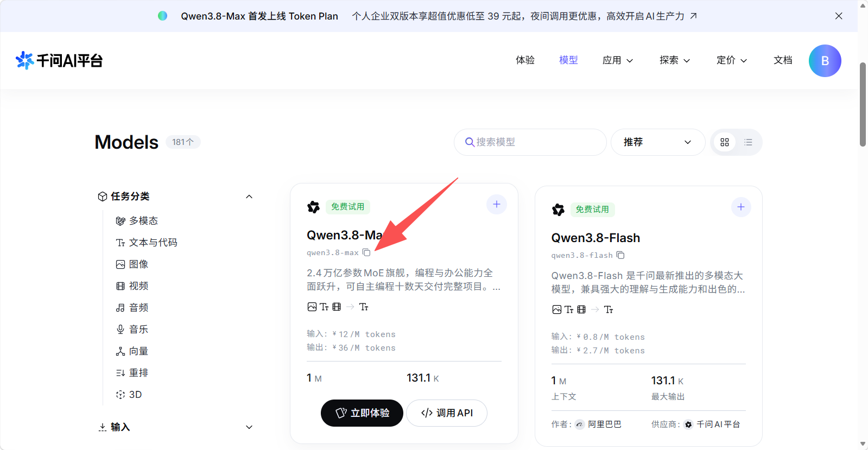Switch to list view layout

748,142
